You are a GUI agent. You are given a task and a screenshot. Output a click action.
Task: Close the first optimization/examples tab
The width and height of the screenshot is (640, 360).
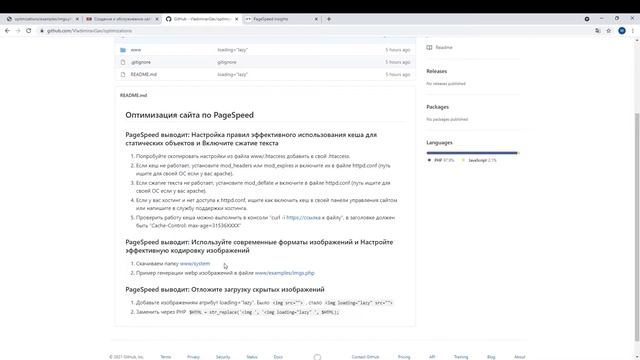77,19
